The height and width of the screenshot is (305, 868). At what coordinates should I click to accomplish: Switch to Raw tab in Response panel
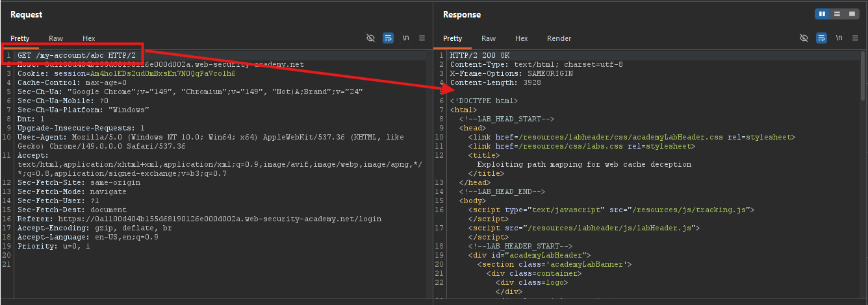[x=489, y=38]
